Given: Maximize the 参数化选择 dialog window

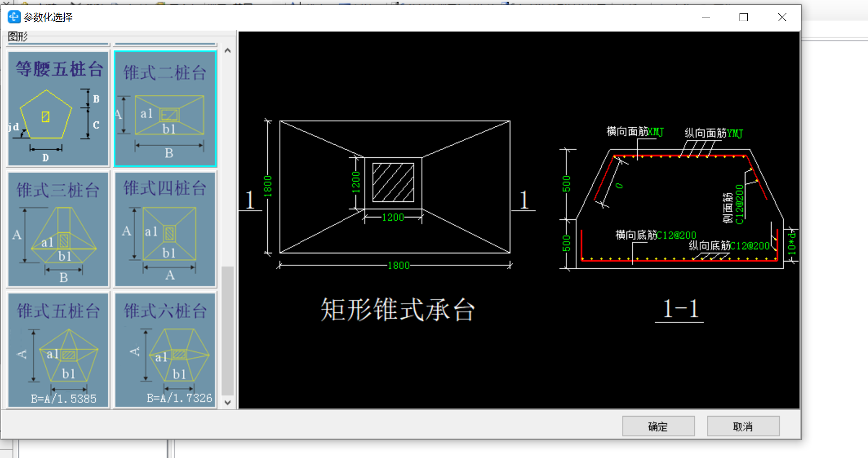Looking at the screenshot, I should tap(744, 17).
